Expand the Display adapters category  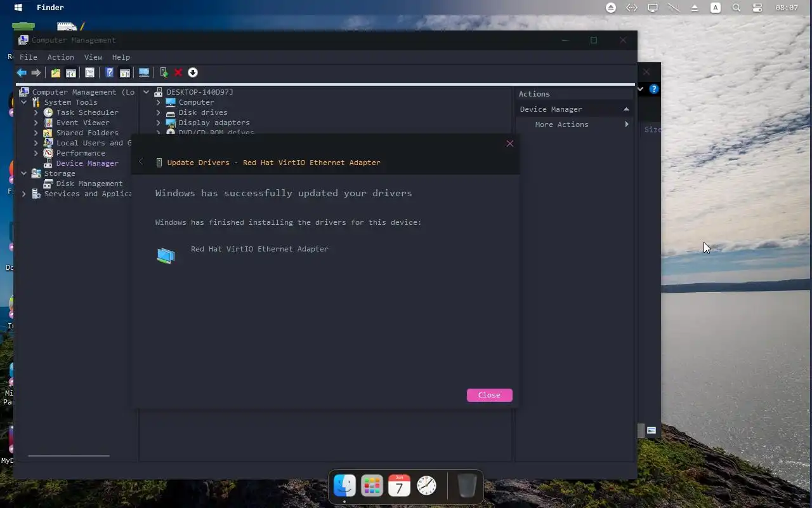click(x=159, y=123)
